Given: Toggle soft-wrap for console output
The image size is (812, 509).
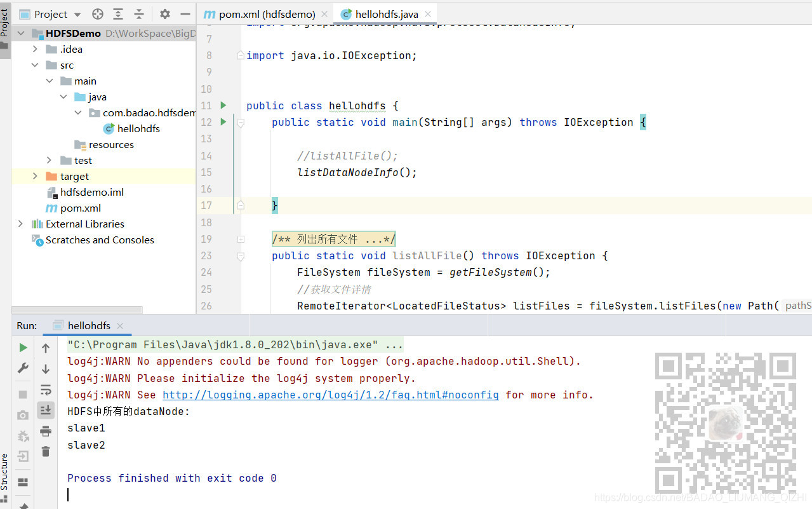Looking at the screenshot, I should pyautogui.click(x=44, y=390).
